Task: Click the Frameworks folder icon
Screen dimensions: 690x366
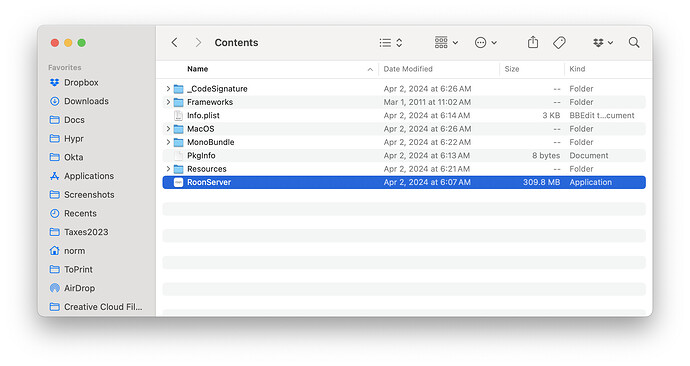Action: tap(178, 102)
